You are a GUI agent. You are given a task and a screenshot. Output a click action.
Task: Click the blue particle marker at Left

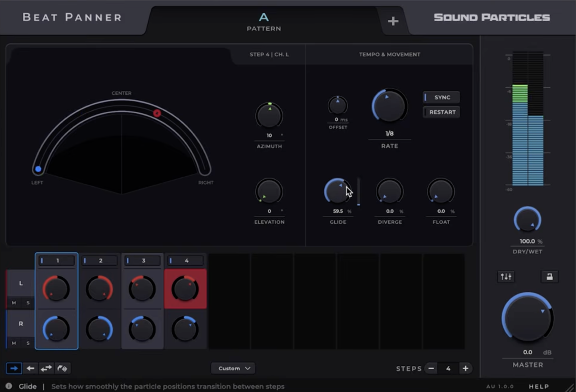pos(38,169)
